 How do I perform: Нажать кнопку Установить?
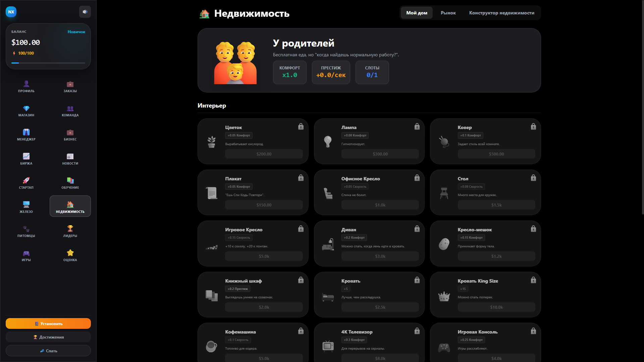pyautogui.click(x=48, y=323)
